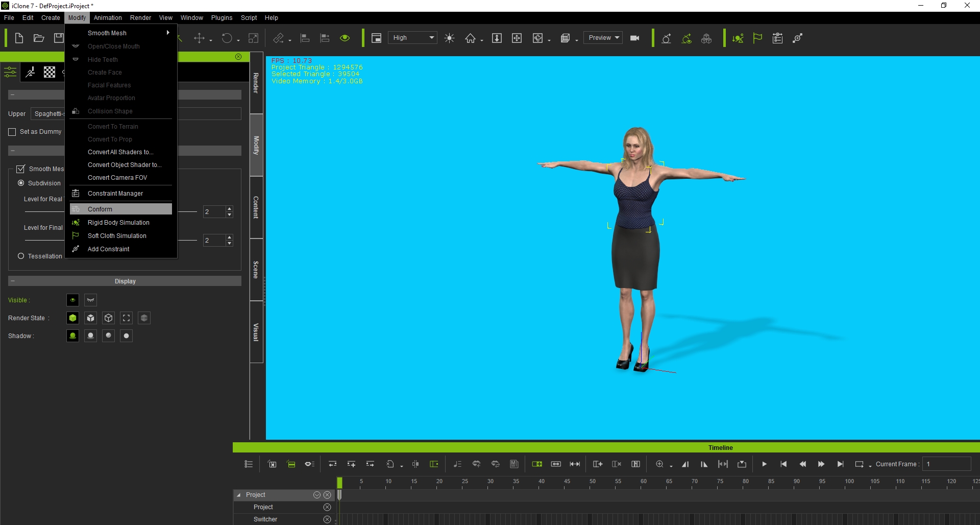Open the Animation menu
The width and height of the screenshot is (980, 525).
[108, 18]
